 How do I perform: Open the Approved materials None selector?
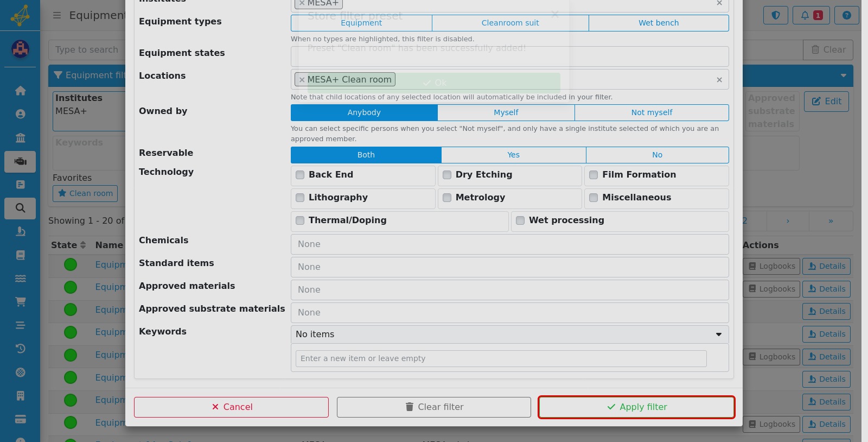pyautogui.click(x=509, y=290)
